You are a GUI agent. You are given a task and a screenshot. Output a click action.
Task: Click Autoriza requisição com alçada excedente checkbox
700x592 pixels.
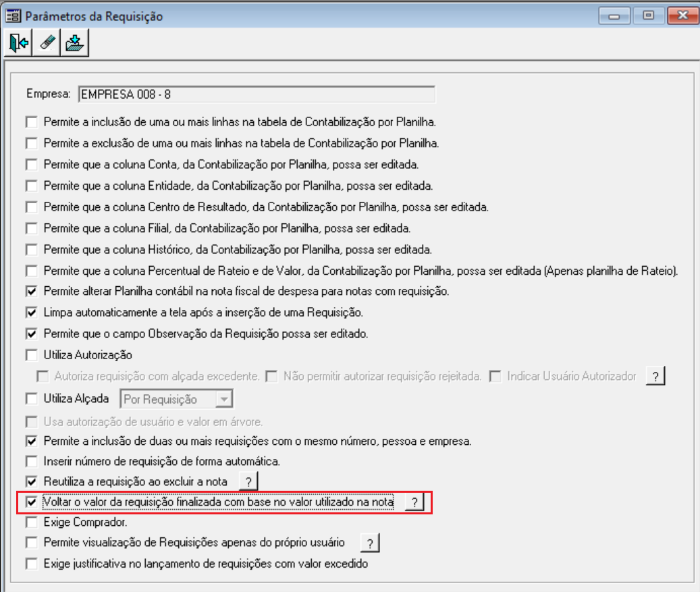pos(43,377)
